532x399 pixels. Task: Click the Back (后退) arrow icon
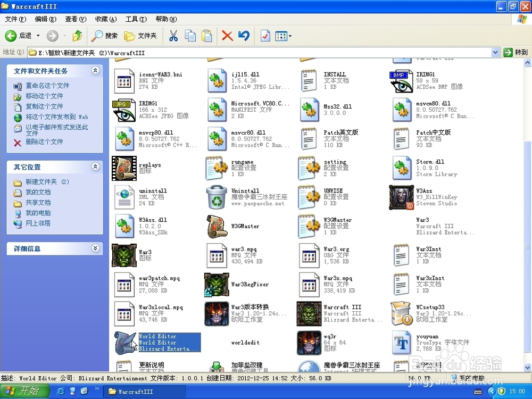(11, 36)
